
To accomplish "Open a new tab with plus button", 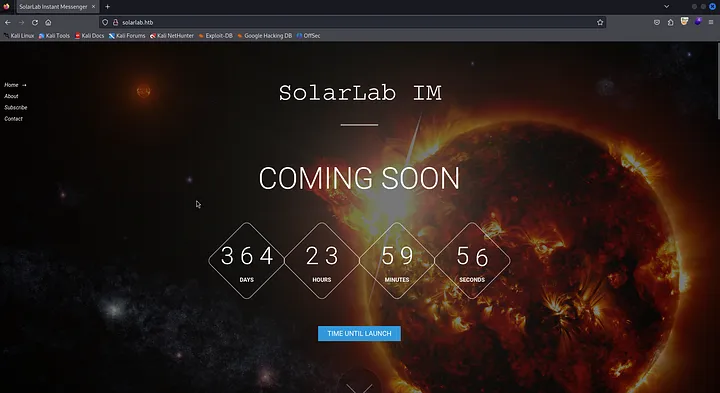I will point(107,7).
